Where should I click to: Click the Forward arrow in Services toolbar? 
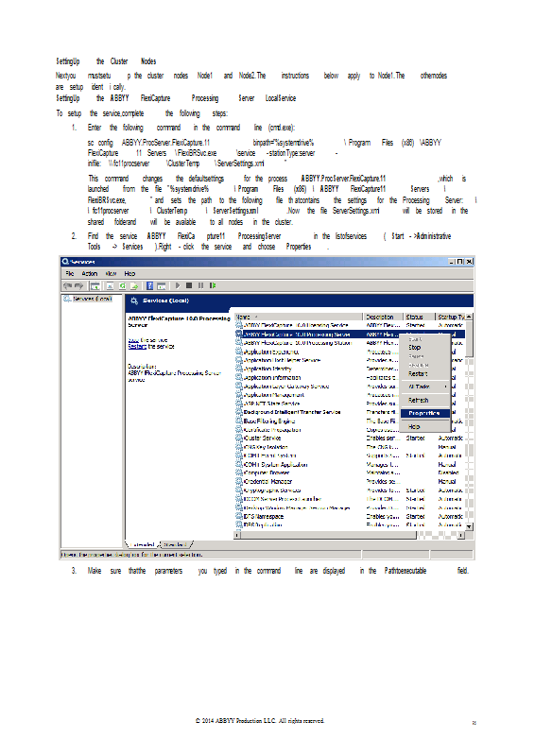tap(78, 285)
